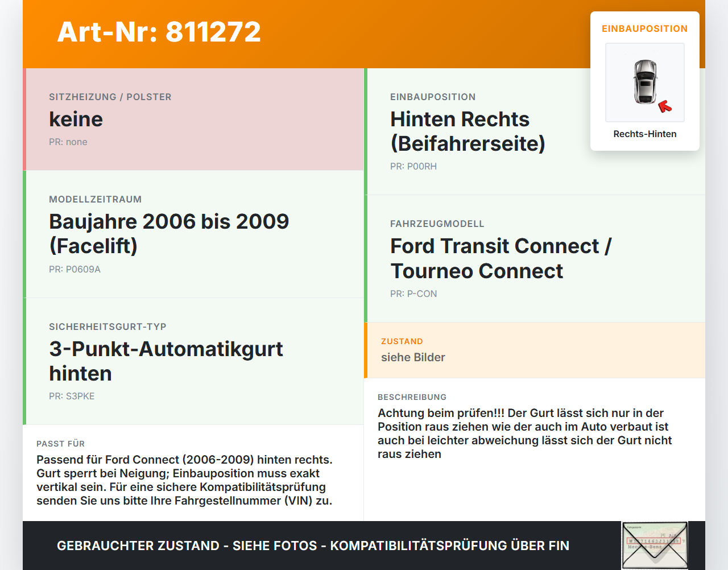Viewport: 728px width, 570px height.
Task: Click the 'siehe Bilder' condition text
Action: click(413, 358)
